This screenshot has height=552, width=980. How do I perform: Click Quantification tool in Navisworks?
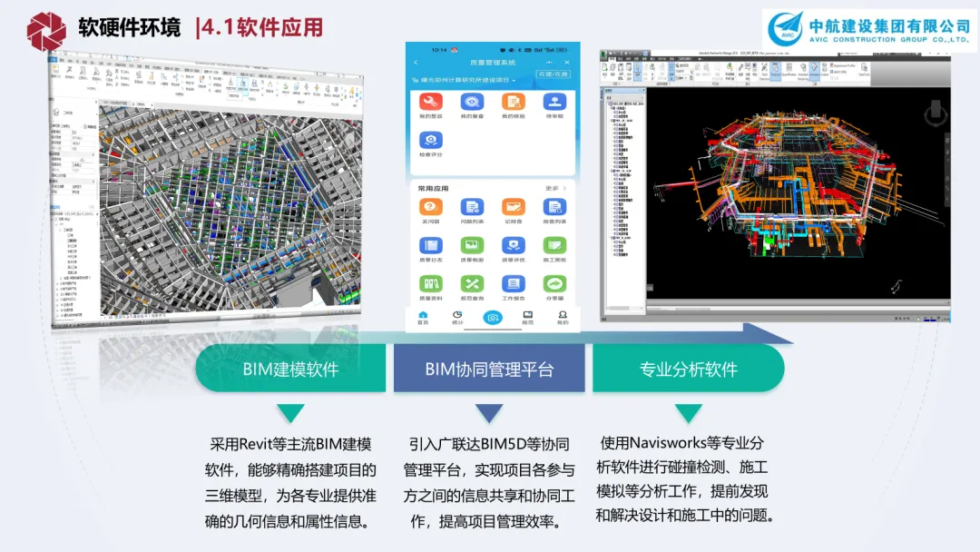point(789,69)
